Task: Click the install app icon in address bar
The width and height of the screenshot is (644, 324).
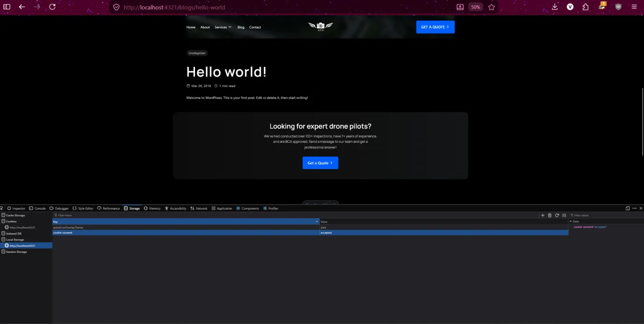Action: click(460, 7)
